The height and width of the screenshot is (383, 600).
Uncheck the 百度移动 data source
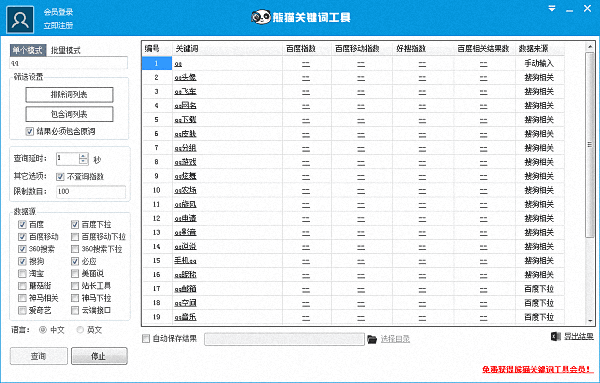tap(22, 237)
